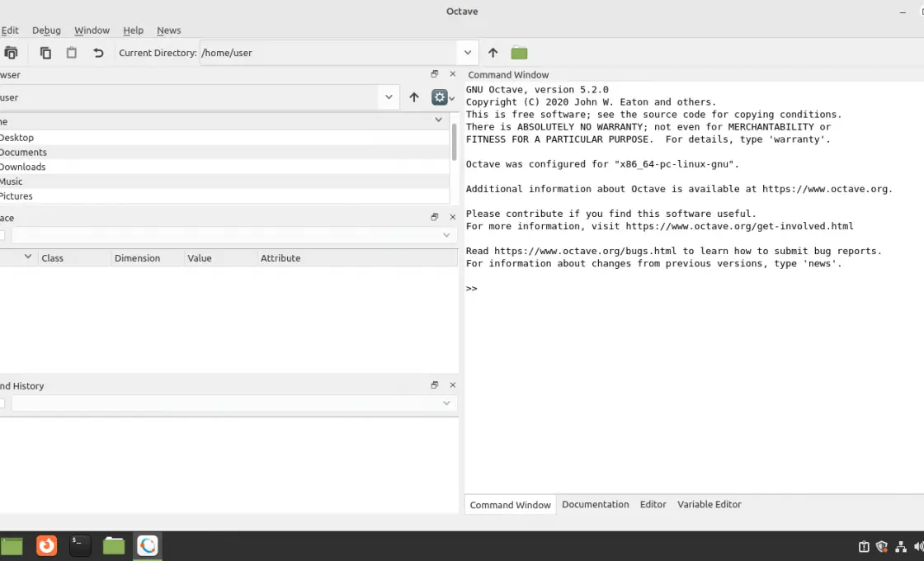Click the File Browser path text field

click(190, 97)
